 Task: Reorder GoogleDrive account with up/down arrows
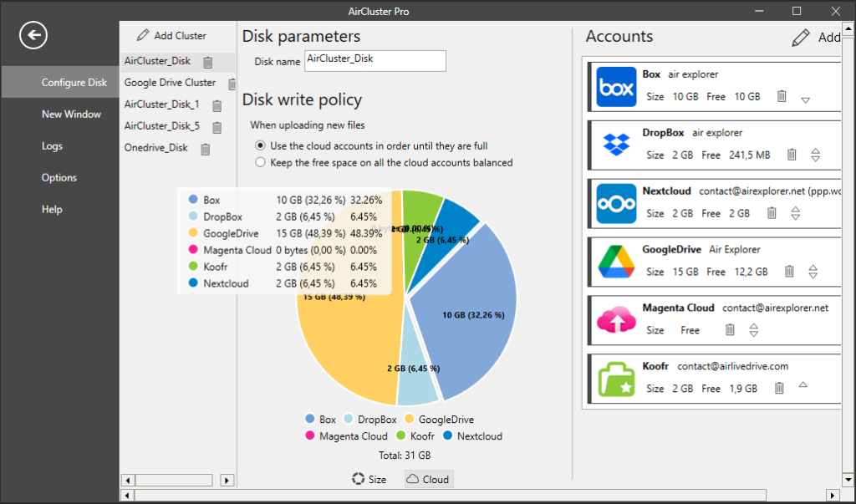tap(813, 272)
